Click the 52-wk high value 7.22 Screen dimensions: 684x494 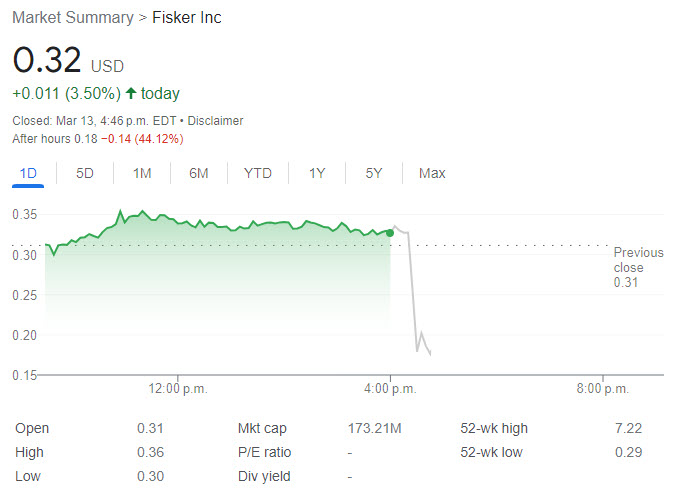point(629,429)
